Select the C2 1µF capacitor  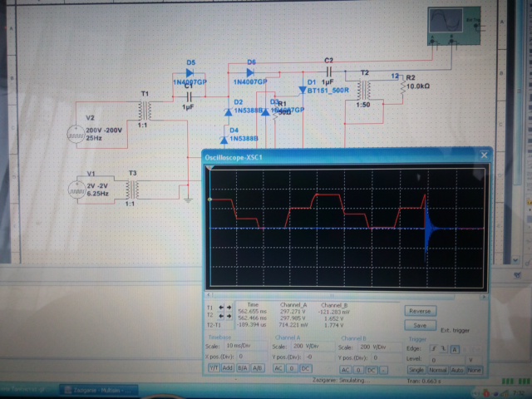(x=328, y=71)
